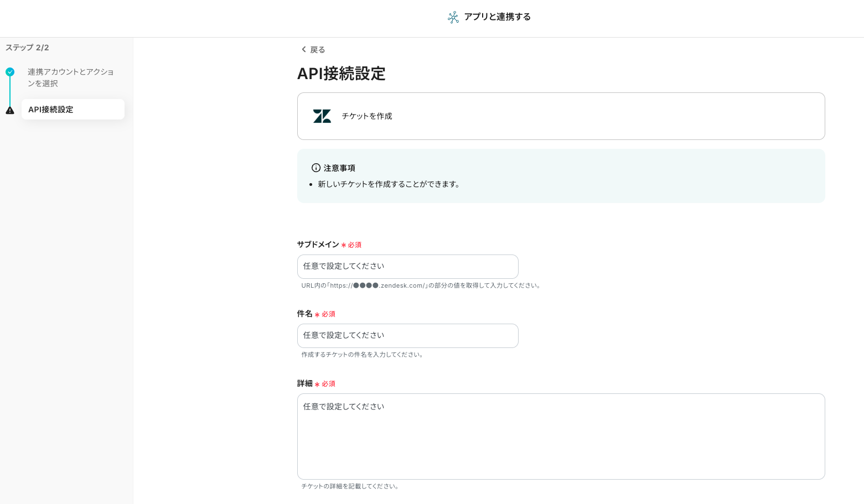Click the Zendesk logo icon
This screenshot has width=864, height=504.
pos(322,116)
